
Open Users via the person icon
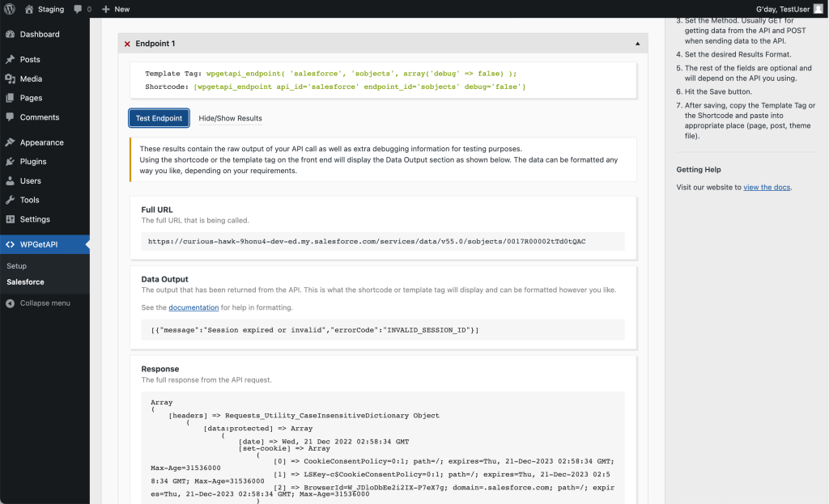pyautogui.click(x=11, y=180)
